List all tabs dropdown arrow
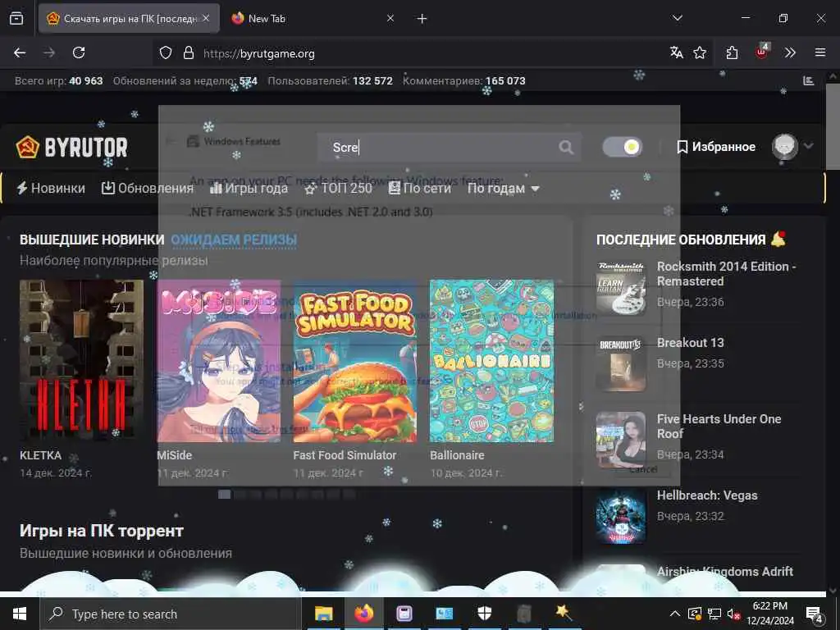 pyautogui.click(x=677, y=18)
